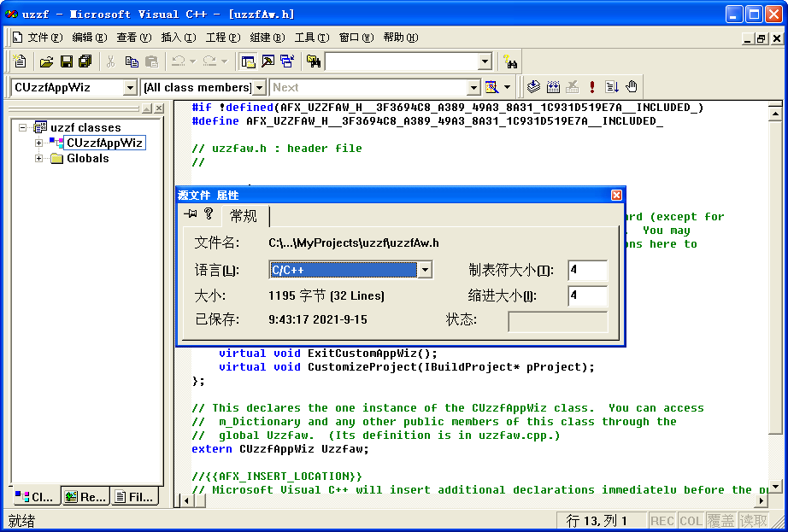Image resolution: width=788 pixels, height=532 pixels.
Task: Click the document icon left of 文件 menu
Action: [x=18, y=38]
